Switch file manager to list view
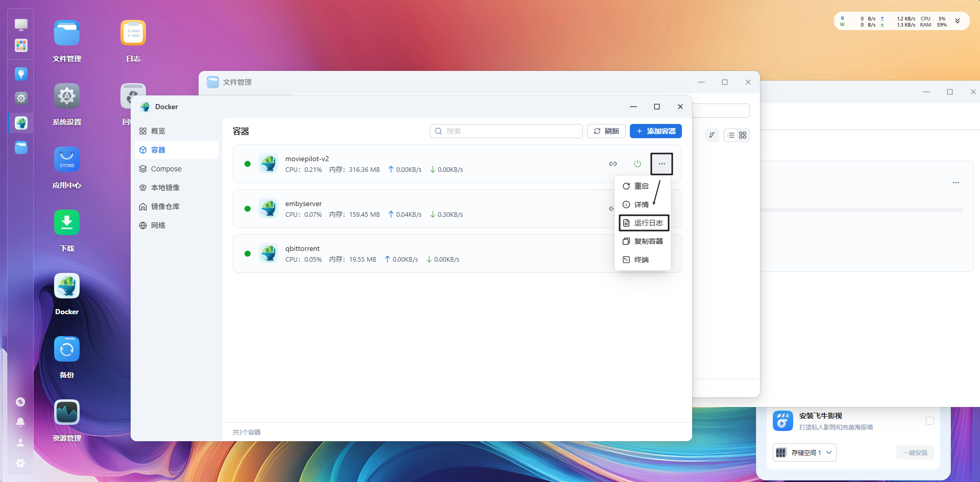The image size is (980, 482). point(731,135)
